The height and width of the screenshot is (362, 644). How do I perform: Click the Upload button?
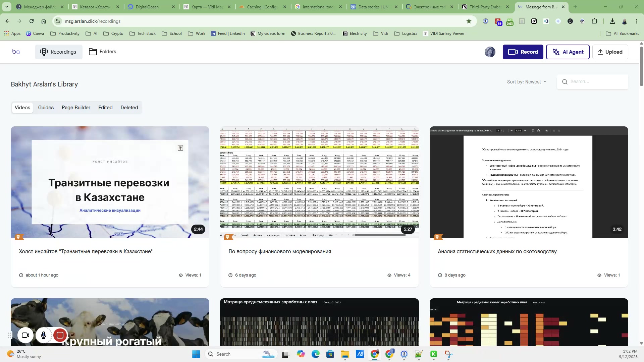pyautogui.click(x=610, y=52)
